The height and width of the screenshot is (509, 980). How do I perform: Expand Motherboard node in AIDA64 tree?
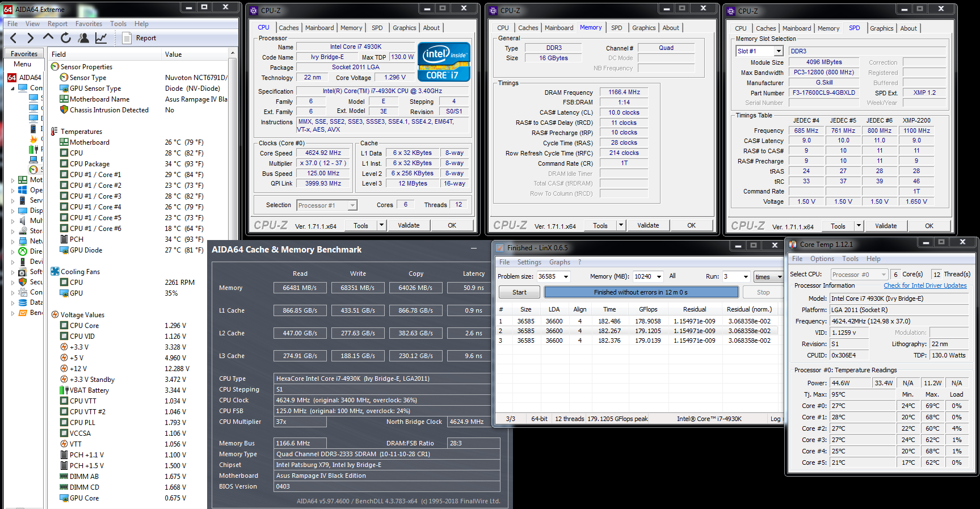pos(13,180)
